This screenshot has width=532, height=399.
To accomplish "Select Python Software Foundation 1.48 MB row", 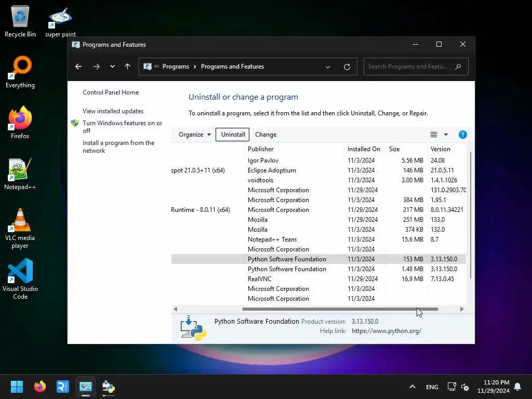I will coord(318,269).
